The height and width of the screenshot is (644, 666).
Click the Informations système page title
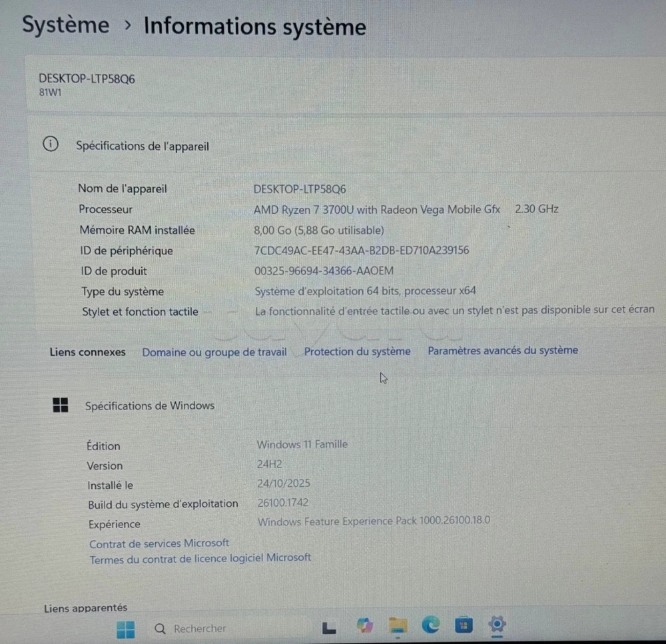(254, 26)
